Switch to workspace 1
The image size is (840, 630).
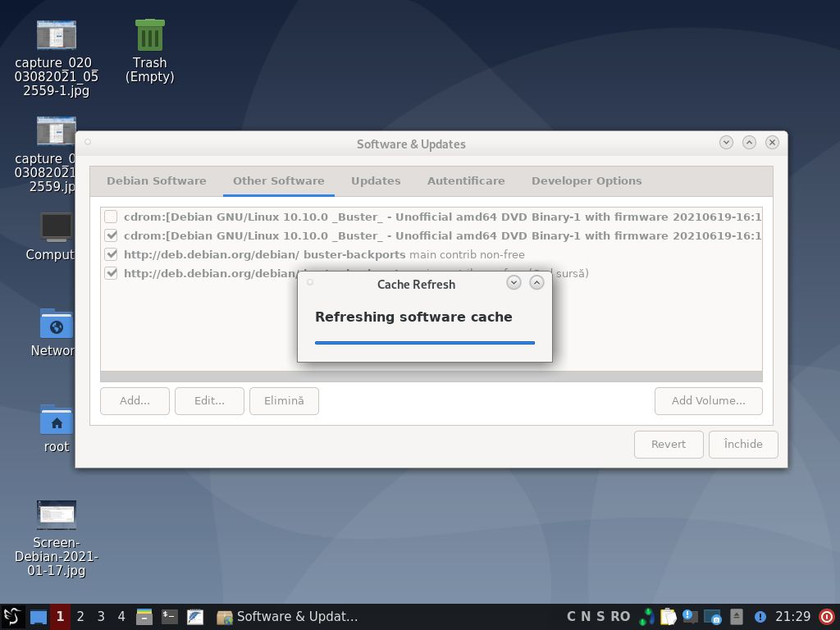60,617
